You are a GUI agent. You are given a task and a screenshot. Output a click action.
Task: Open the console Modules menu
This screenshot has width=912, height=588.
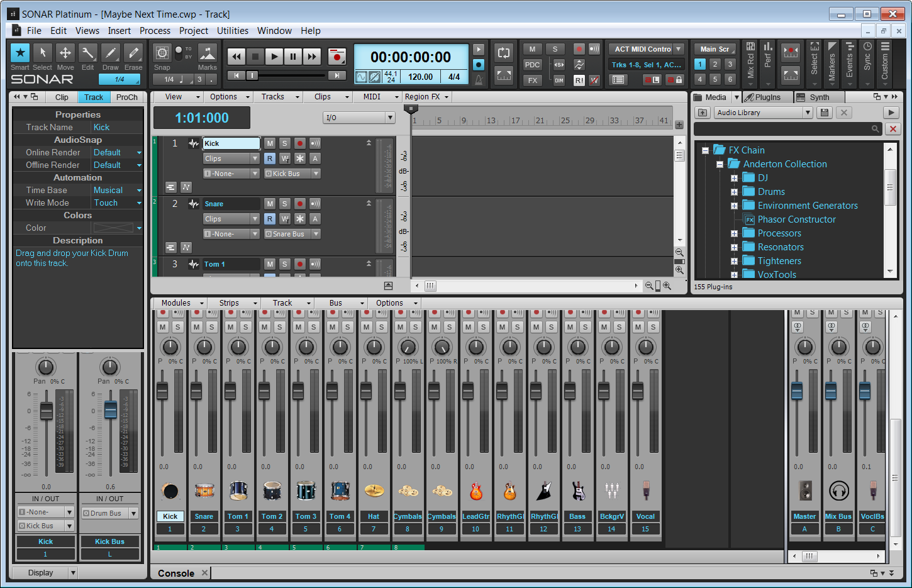point(181,303)
